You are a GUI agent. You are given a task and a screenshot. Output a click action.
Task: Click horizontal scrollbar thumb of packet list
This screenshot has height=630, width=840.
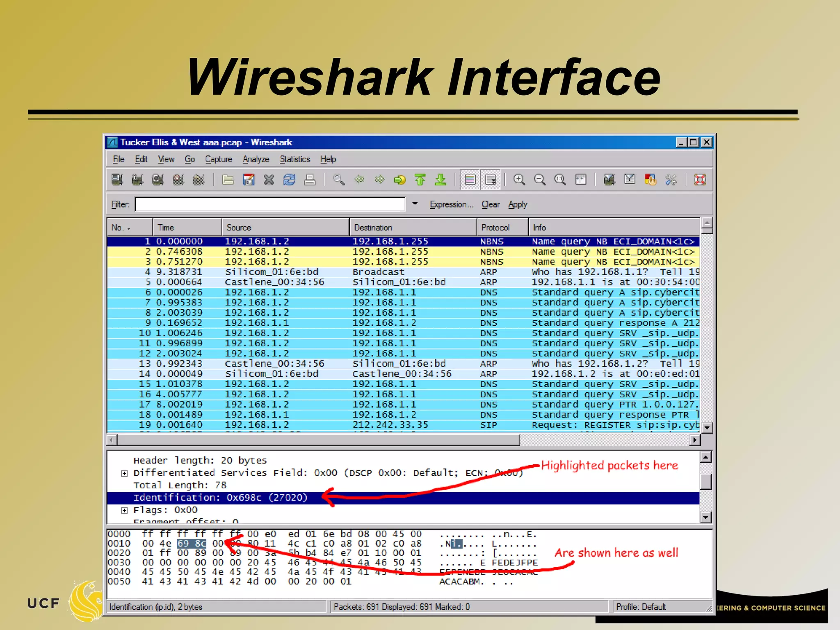(319, 440)
